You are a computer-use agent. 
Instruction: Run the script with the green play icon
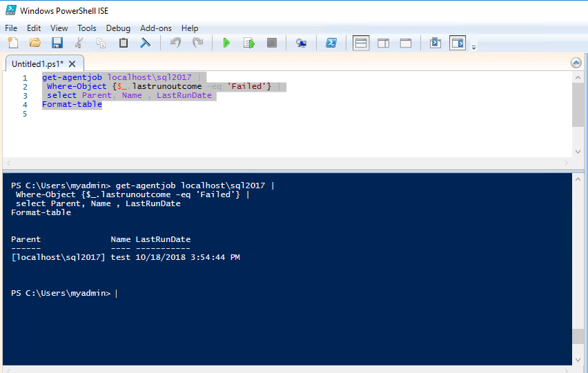pyautogui.click(x=226, y=43)
